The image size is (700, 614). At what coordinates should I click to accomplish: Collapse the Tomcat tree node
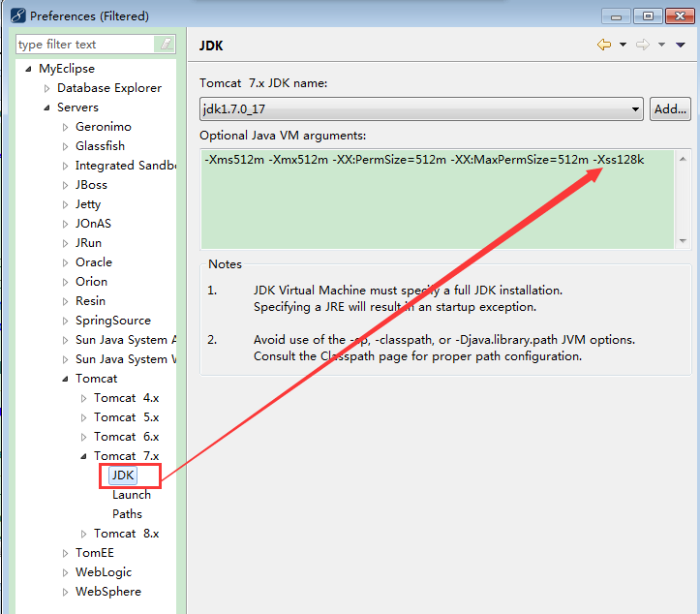[65, 379]
